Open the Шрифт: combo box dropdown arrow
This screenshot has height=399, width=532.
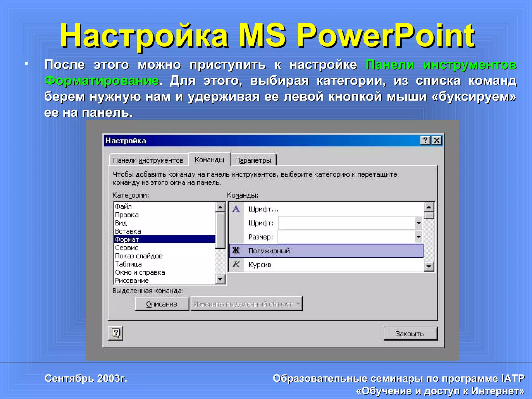[418, 223]
